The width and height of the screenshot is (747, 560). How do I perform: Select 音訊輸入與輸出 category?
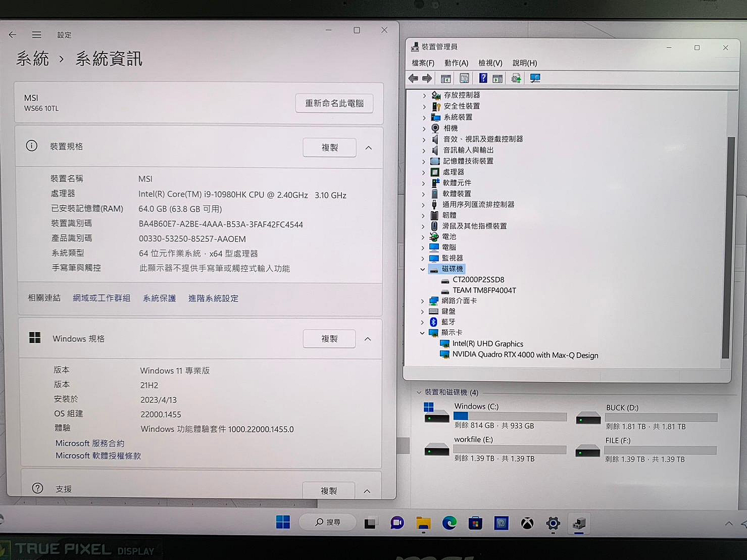(x=468, y=150)
